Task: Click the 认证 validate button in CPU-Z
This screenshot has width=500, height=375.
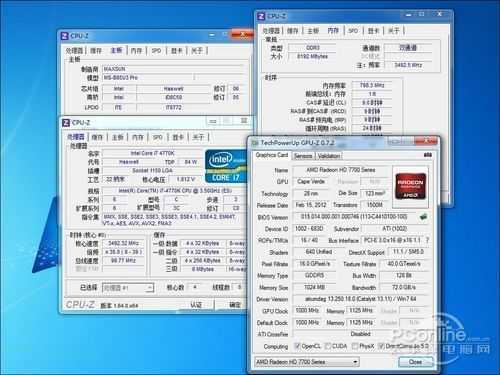Action: click(x=196, y=304)
